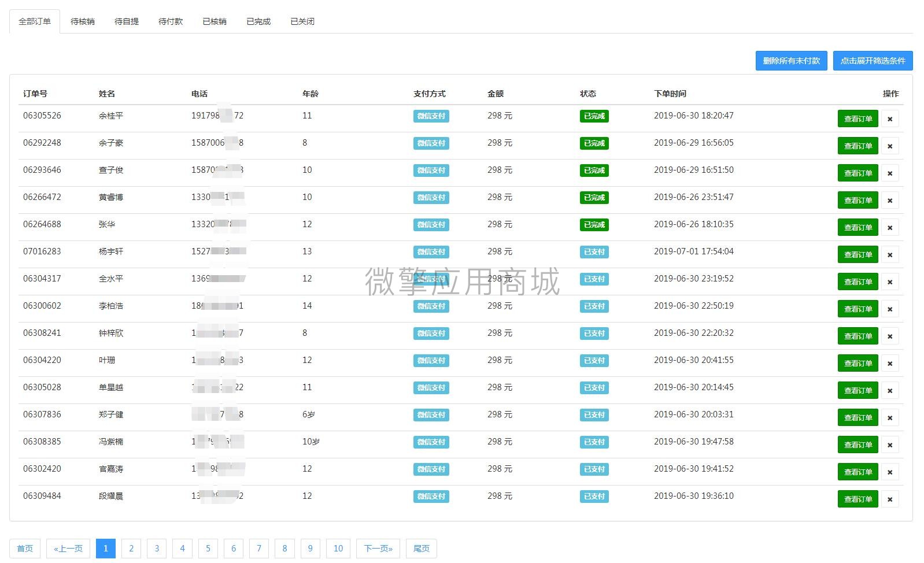Click the 下一页» pagination link
The width and height of the screenshot is (924, 563).
(378, 549)
